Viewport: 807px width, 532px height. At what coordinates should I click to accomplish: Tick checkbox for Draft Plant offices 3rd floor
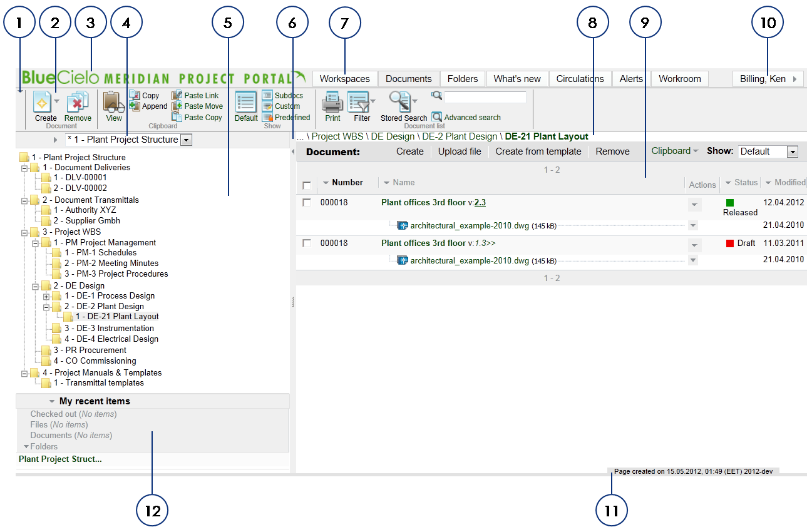(x=307, y=243)
